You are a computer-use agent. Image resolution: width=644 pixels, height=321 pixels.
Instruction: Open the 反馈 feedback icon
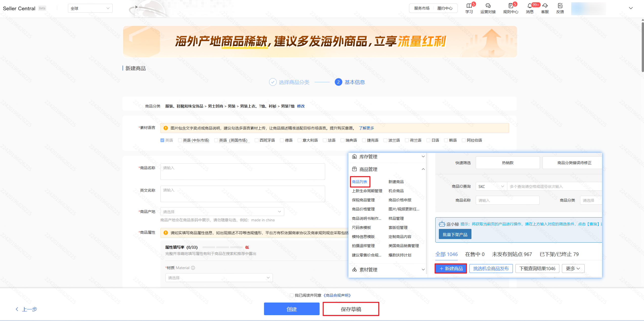click(x=560, y=6)
